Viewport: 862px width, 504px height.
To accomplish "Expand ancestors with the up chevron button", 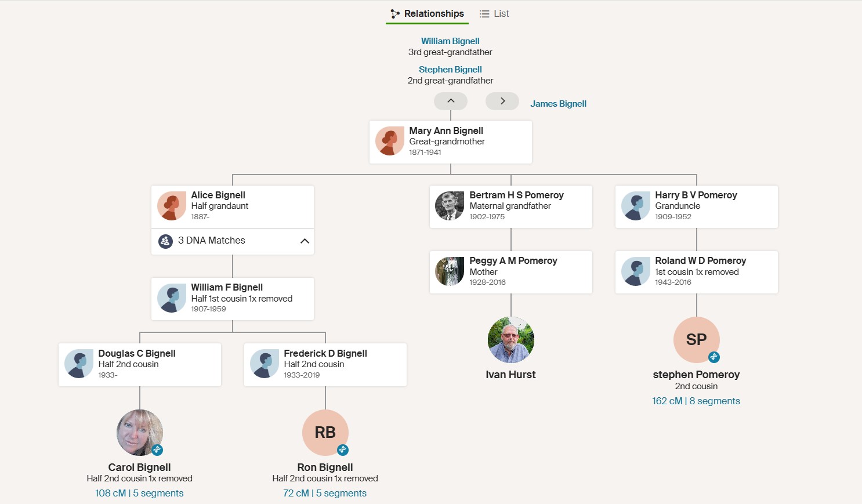I will (x=451, y=101).
